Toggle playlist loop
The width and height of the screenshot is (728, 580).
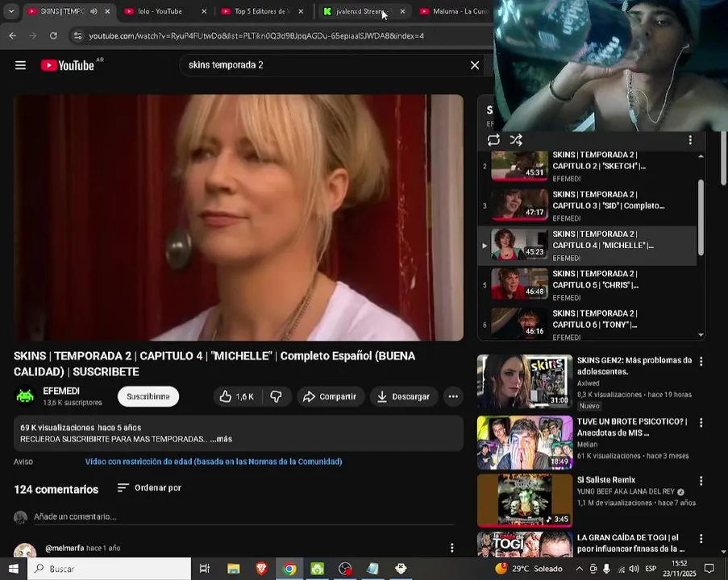click(x=493, y=139)
